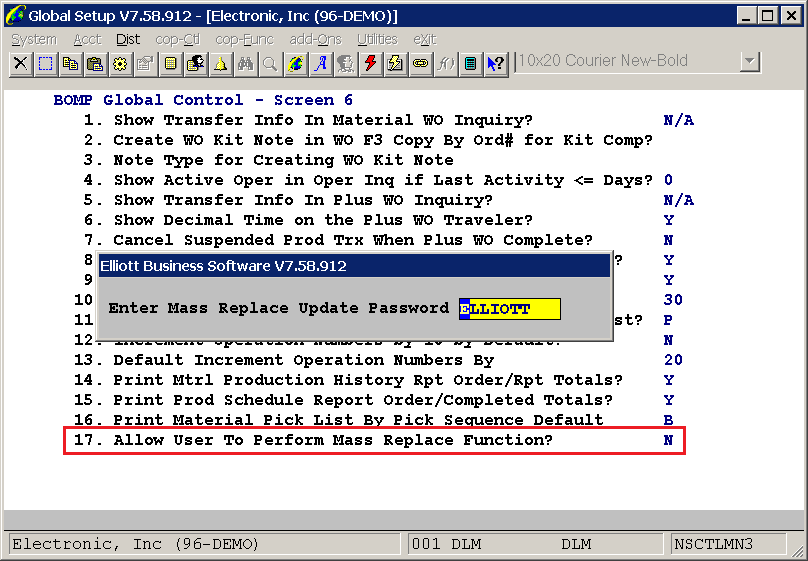808x561 pixels.
Task: Click the red lightning bolt icon
Action: (371, 63)
